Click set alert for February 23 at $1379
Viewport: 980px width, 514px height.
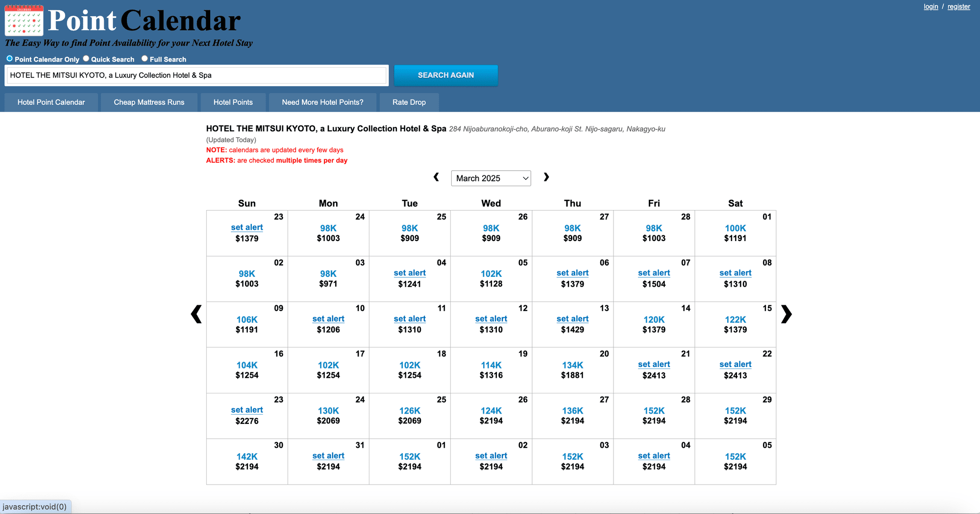pos(247,227)
